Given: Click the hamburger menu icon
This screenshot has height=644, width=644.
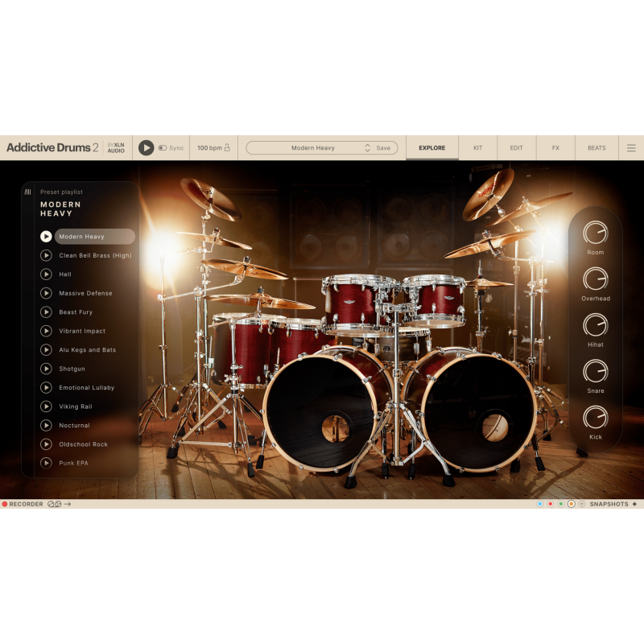Looking at the screenshot, I should click(631, 148).
